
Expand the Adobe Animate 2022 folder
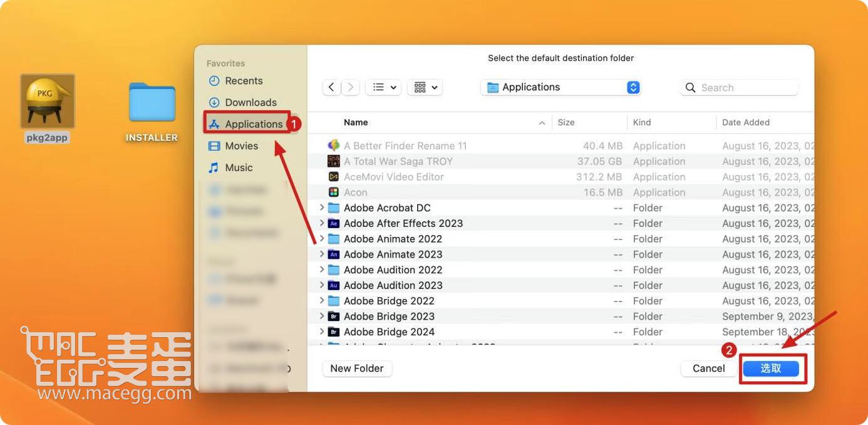point(322,239)
